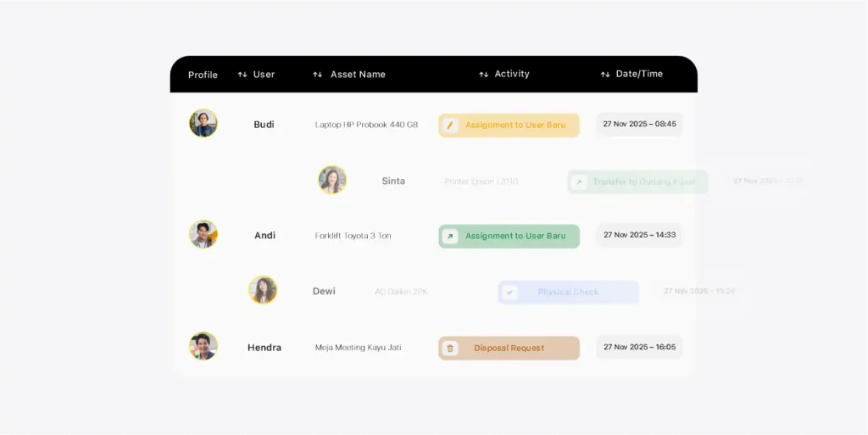Click the pencil icon in Budi's activity badge
Screen dimensions: 868x435
[450, 125]
